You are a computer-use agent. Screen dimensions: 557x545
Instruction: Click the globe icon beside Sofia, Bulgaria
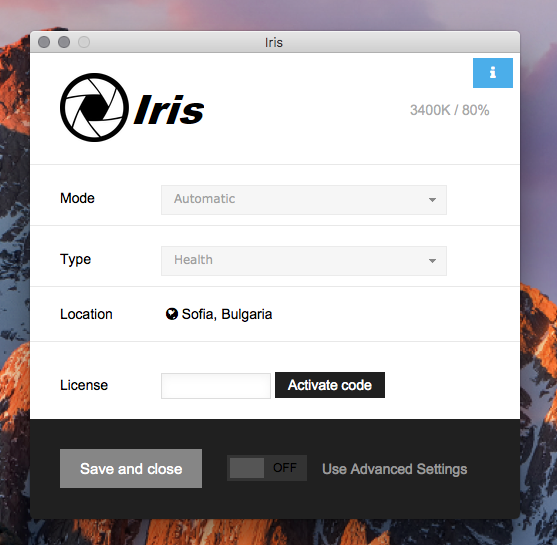172,314
